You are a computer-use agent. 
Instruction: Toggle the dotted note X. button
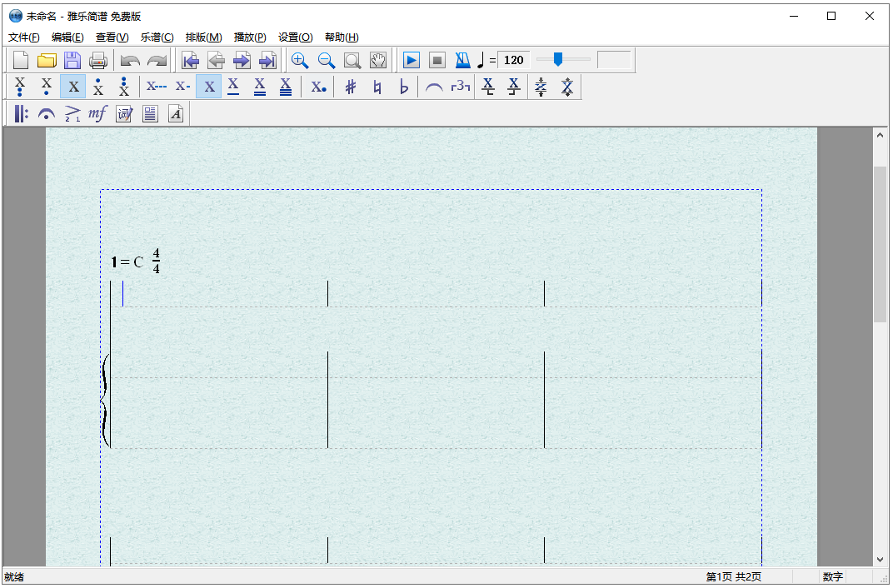[x=318, y=87]
